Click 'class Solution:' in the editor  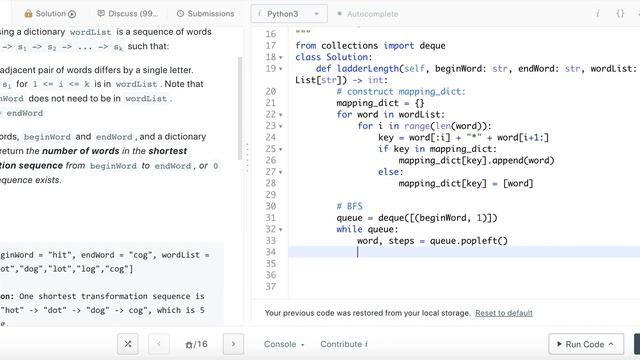click(333, 57)
